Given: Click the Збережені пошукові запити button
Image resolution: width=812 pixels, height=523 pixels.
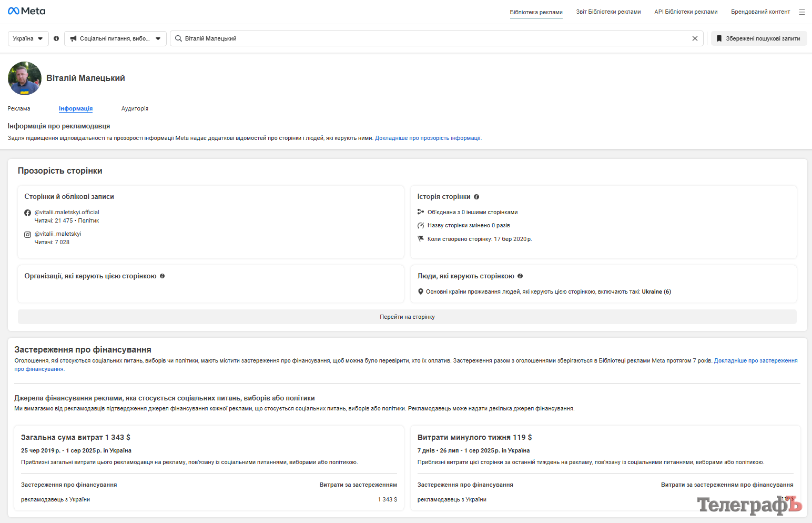Looking at the screenshot, I should tap(758, 38).
